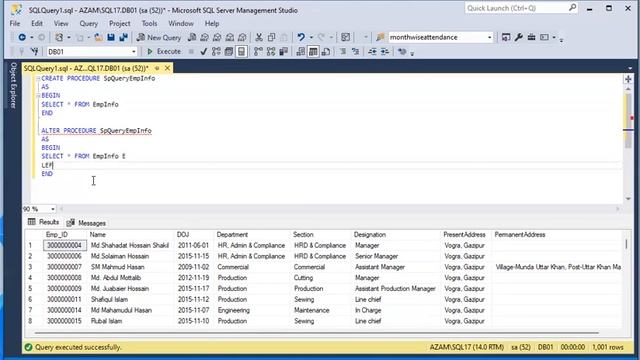Click the Change Connection icon

tap(35, 52)
